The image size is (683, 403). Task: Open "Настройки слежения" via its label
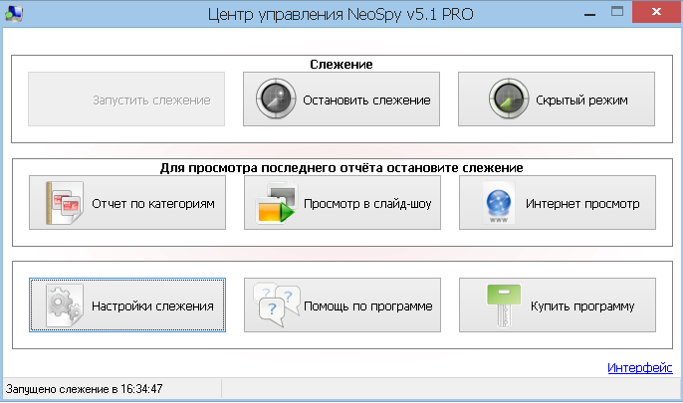(x=152, y=305)
